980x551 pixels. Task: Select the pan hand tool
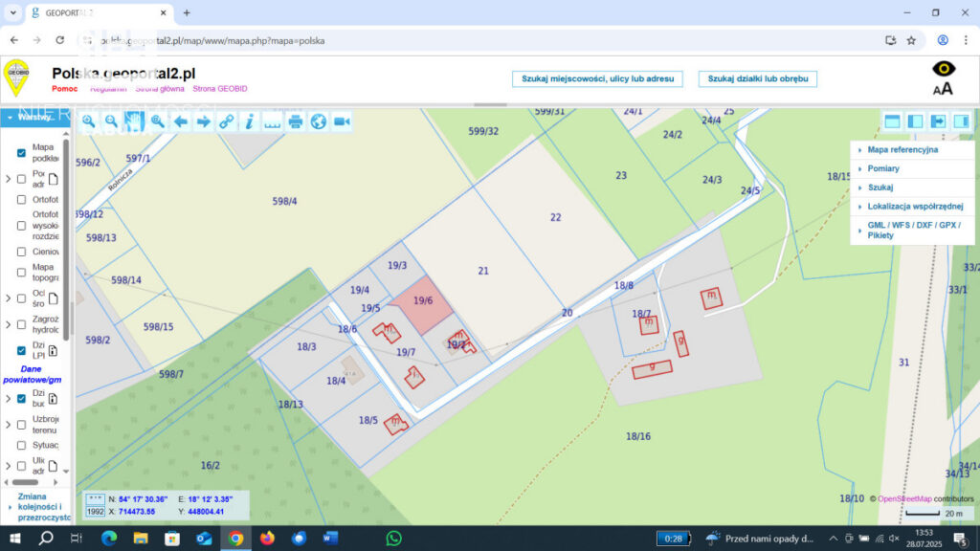tap(135, 121)
